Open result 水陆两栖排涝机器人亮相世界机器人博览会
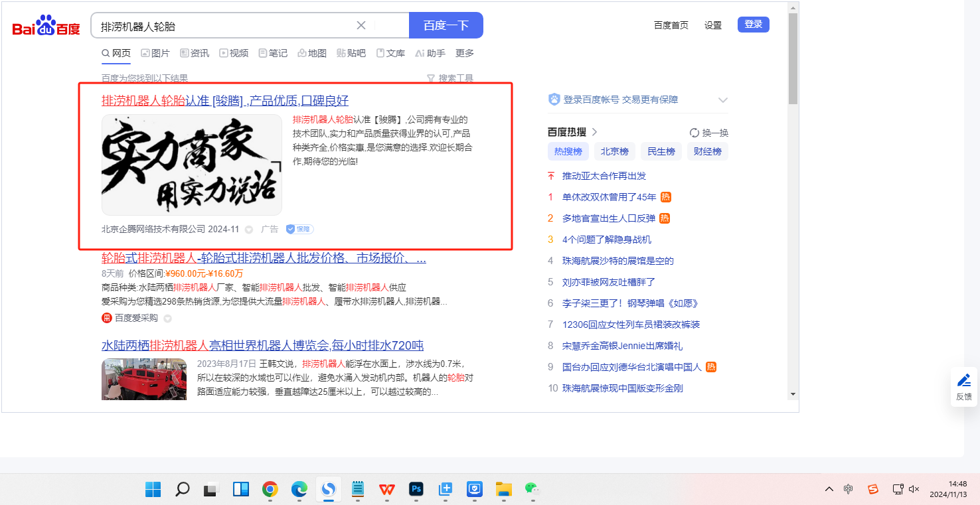980x505 pixels. tap(262, 346)
